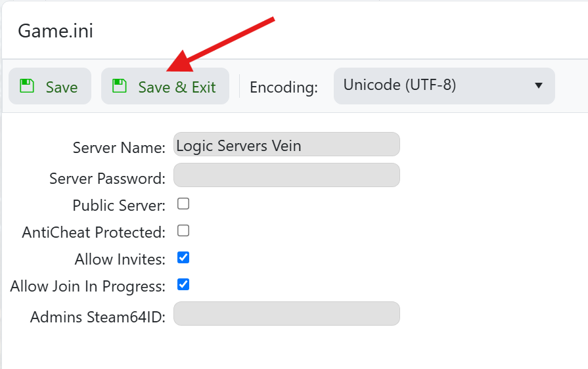This screenshot has width=588, height=369.
Task: Uncheck the Allow Invites checkbox
Action: pos(183,258)
